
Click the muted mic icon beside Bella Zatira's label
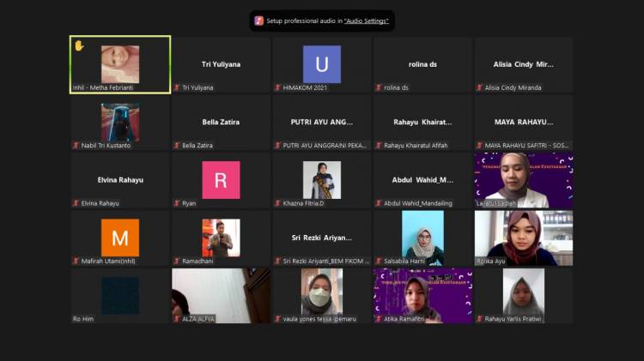click(177, 146)
